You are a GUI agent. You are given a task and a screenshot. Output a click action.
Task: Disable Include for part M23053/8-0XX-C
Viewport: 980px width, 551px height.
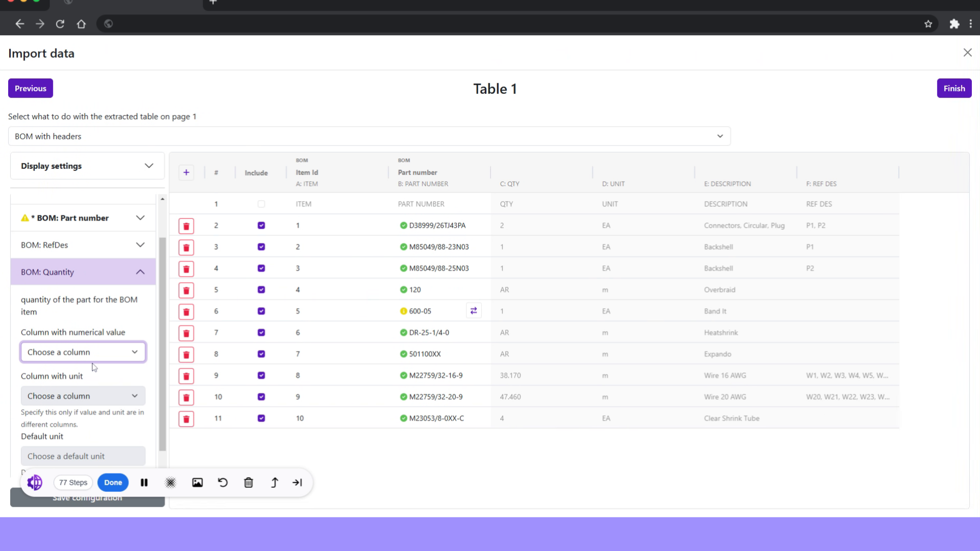pyautogui.click(x=261, y=418)
